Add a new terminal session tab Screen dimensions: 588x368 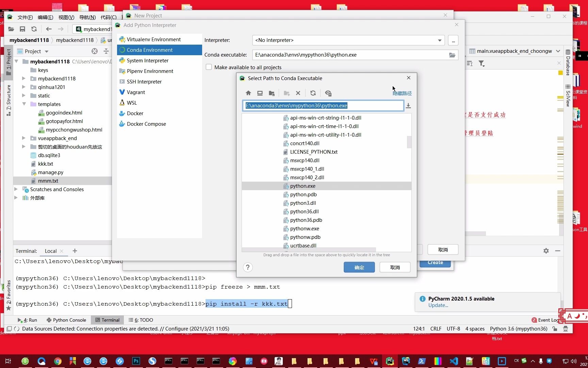click(75, 251)
